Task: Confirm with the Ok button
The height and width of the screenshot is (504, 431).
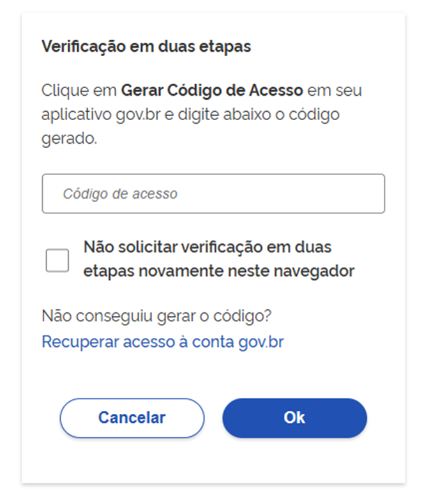Action: 294,418
